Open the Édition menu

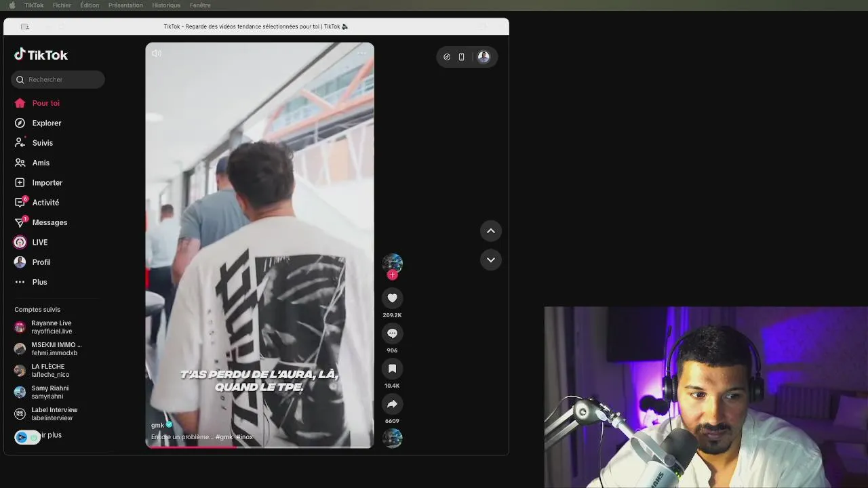(x=90, y=5)
